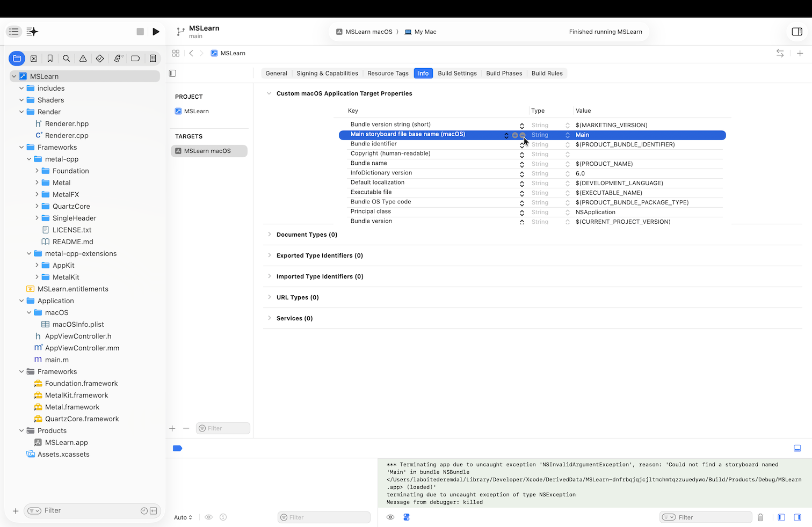Open the Find navigator magnifier icon
Screen dimensions: 812x527
67,58
